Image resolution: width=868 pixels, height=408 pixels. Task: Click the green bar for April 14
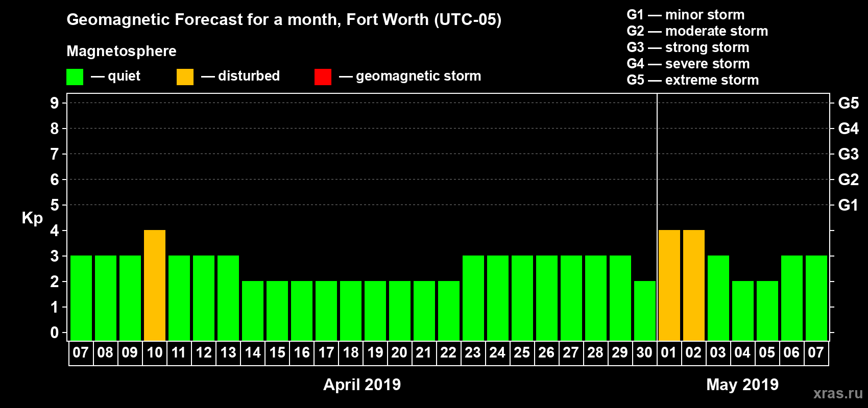(x=253, y=311)
